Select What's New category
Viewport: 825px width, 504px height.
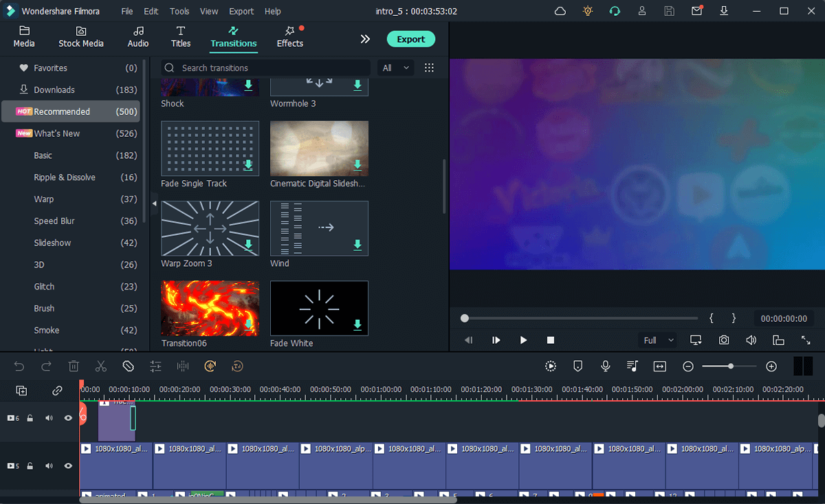point(71,133)
